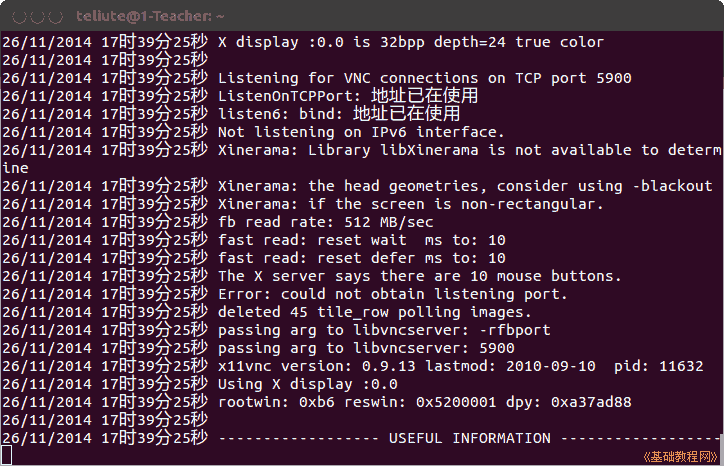
Task: Click the minimize window circle button
Action: click(x=37, y=17)
